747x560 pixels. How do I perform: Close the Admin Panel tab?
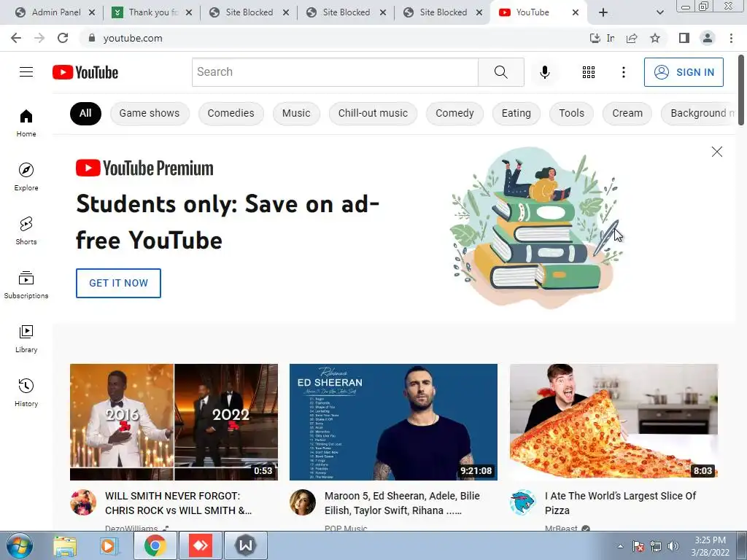(x=92, y=12)
